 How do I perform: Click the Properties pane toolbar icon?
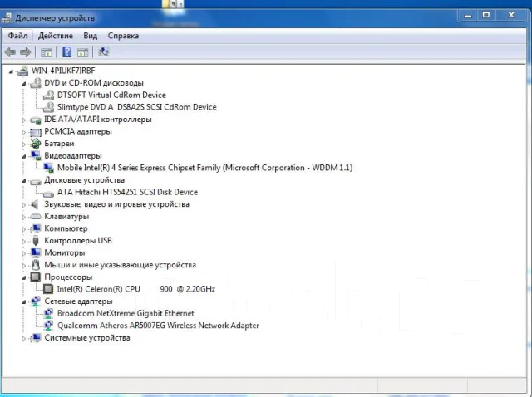tap(83, 52)
